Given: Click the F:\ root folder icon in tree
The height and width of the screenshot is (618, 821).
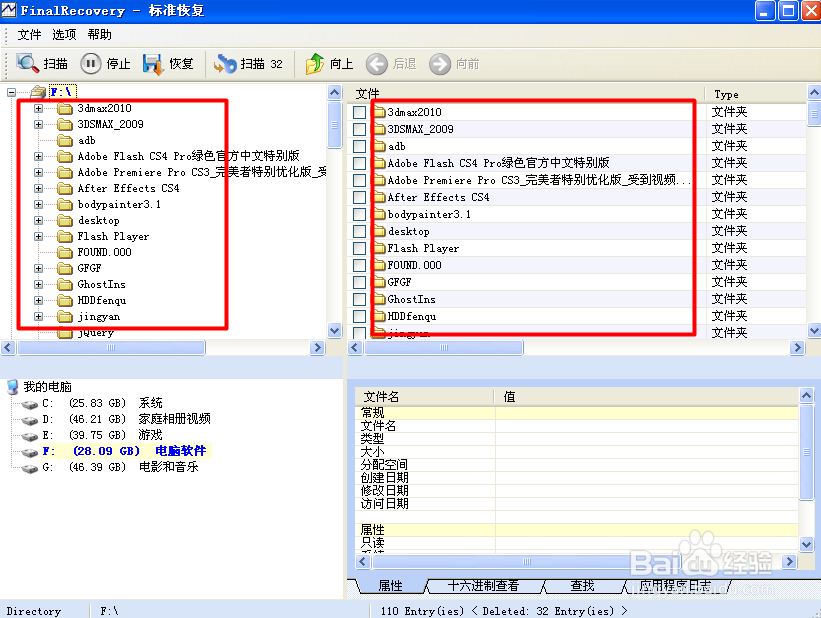Looking at the screenshot, I should coord(38,93).
